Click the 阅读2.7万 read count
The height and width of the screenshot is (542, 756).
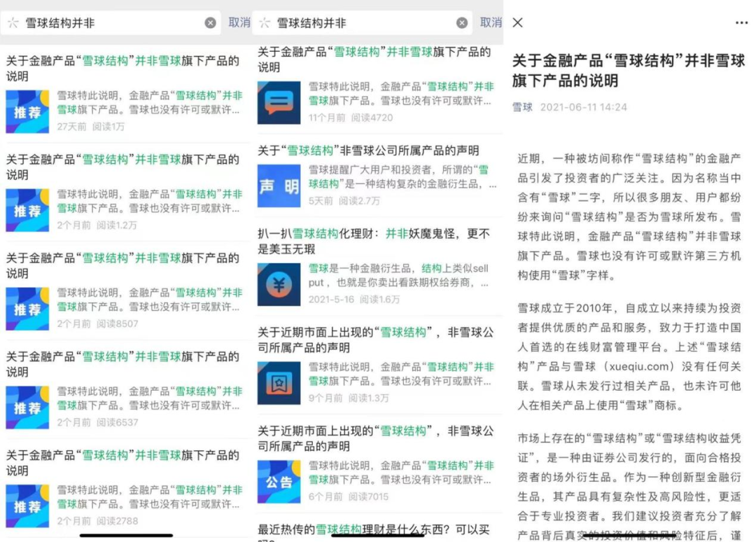(x=359, y=200)
